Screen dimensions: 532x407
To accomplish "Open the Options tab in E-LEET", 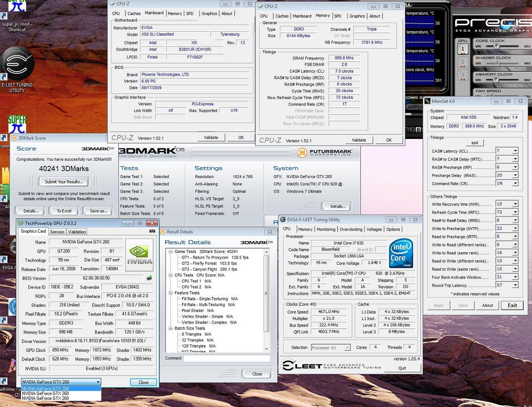I will coord(393,229).
